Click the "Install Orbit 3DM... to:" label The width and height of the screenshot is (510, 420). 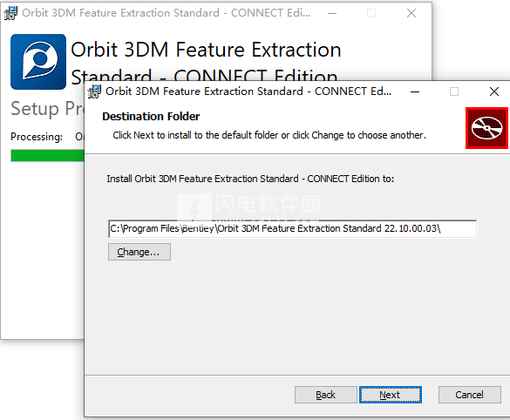(x=250, y=179)
